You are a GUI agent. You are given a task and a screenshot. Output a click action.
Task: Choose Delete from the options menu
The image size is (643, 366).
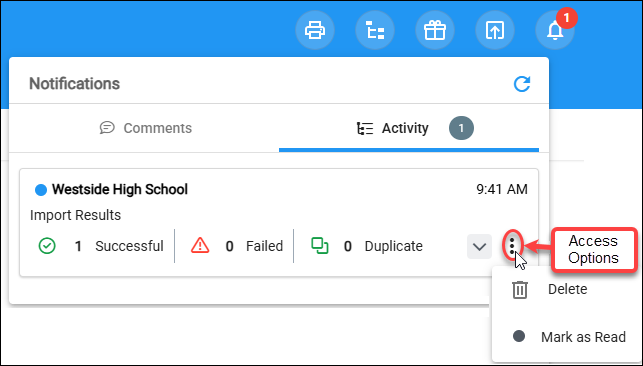point(549,290)
